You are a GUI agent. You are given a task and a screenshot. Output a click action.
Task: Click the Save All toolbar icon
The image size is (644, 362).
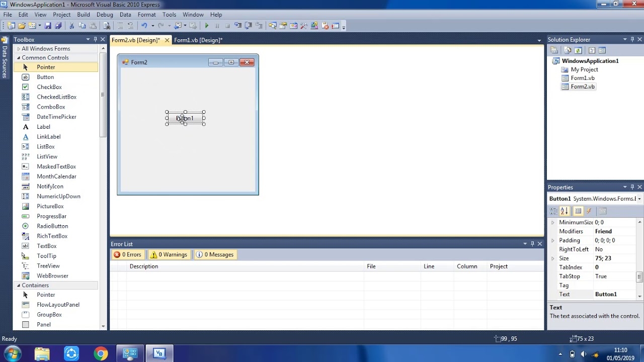[x=58, y=26]
